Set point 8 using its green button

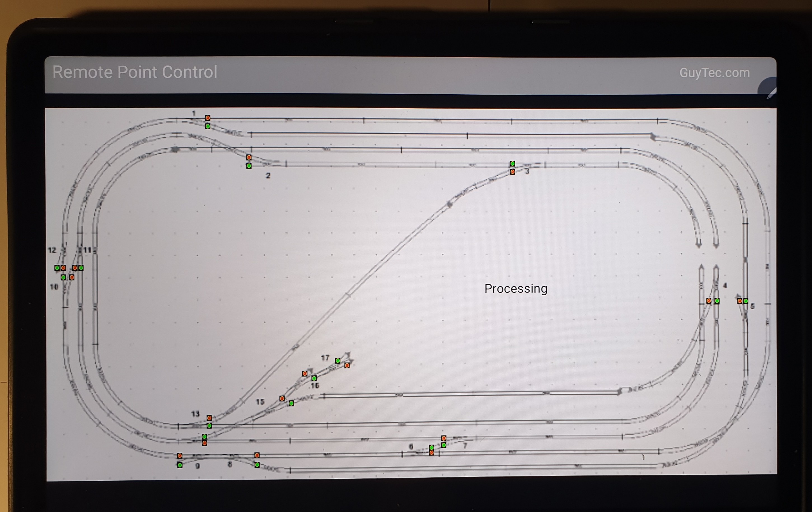click(x=257, y=465)
